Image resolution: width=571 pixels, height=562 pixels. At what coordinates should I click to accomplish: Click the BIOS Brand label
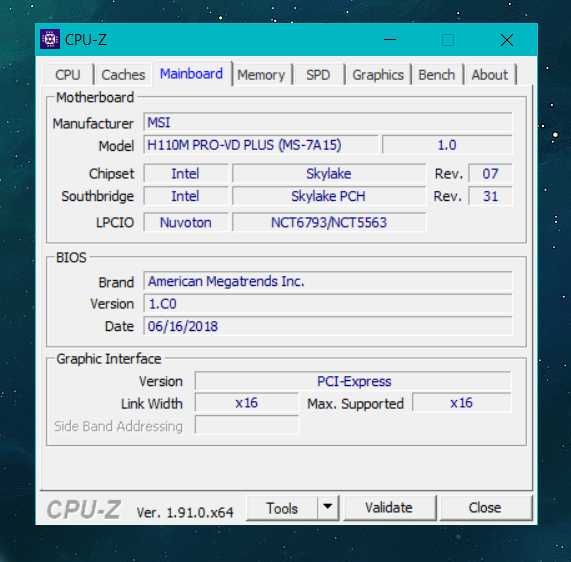(x=116, y=282)
